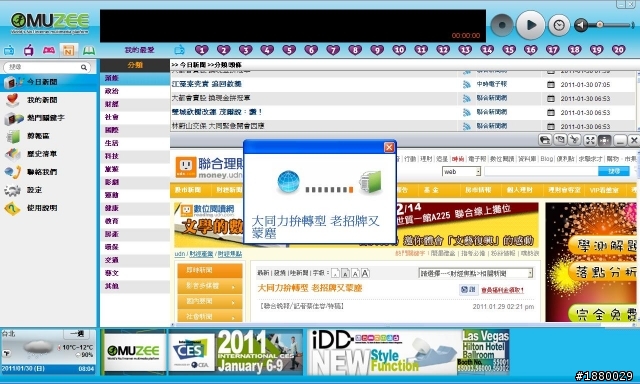640x384 pixels.
Task: Select favorite heart number 2
Action: pyautogui.click(x=223, y=50)
